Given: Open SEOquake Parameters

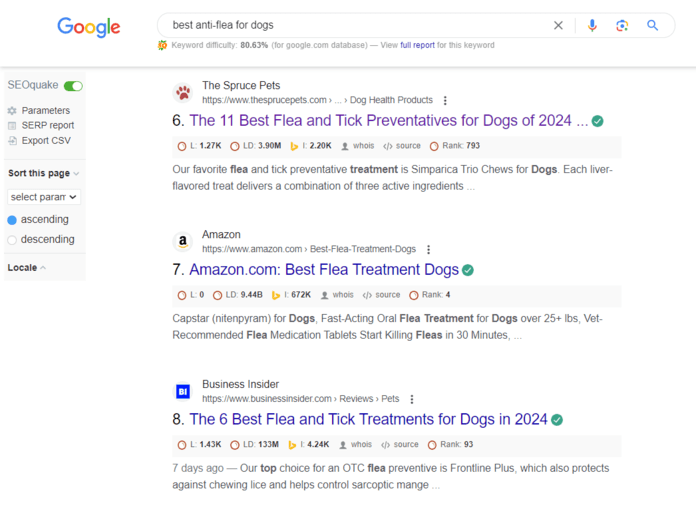Looking at the screenshot, I should pos(46,111).
